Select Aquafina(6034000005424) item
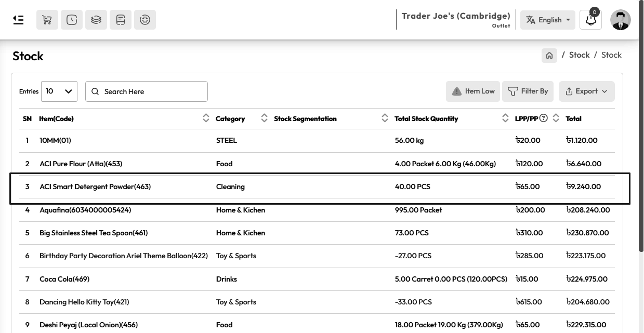 [85, 210]
